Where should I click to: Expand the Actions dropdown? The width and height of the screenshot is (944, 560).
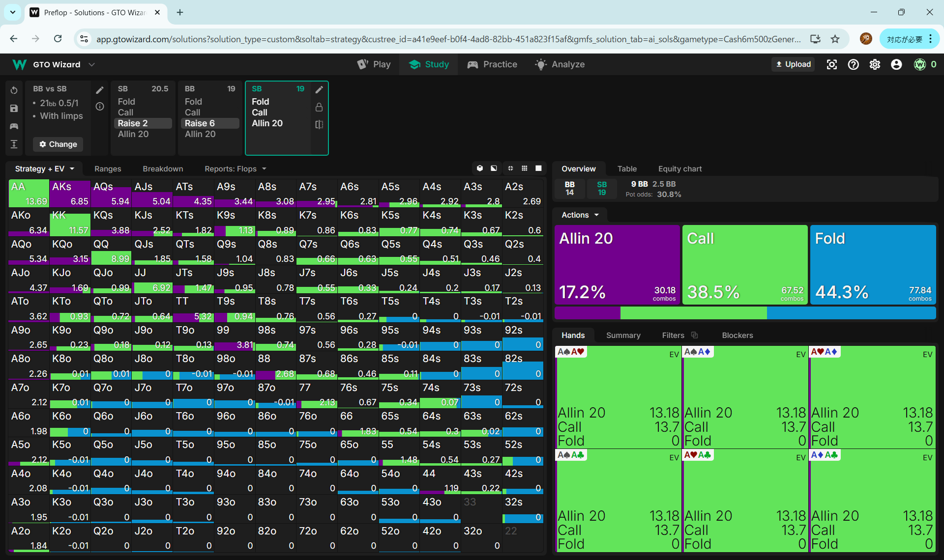[x=580, y=215]
